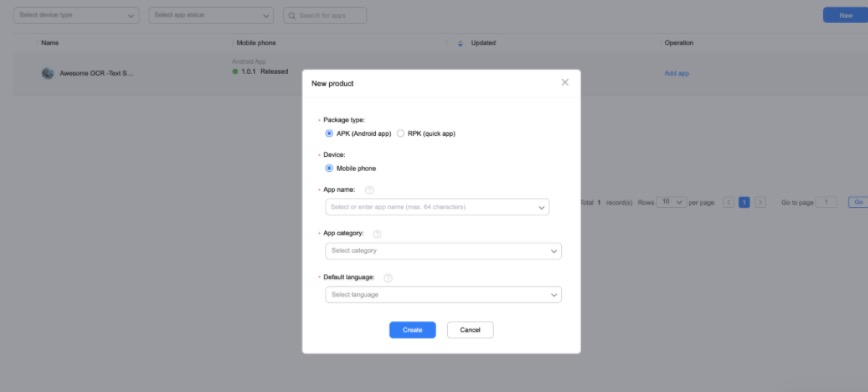Close the New product dialog

tap(565, 82)
